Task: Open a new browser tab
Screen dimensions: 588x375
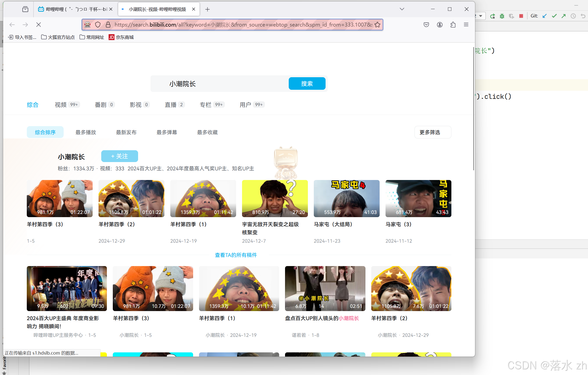Action: (207, 9)
